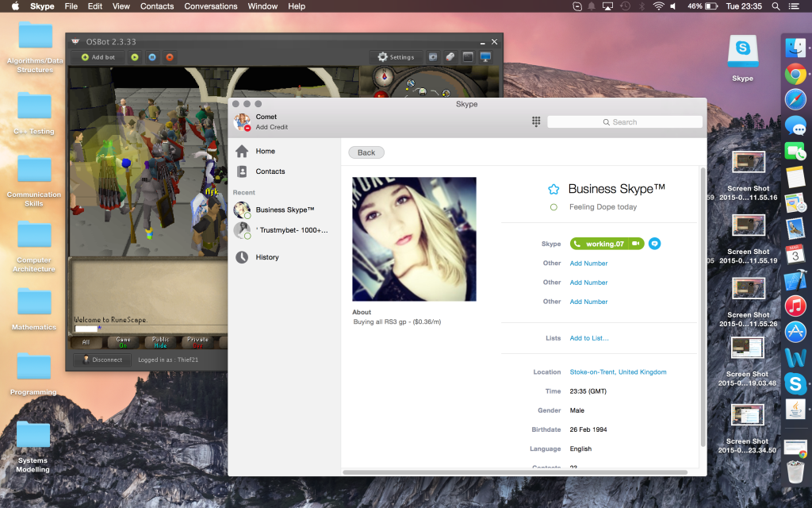Toggle the Private chat filter tab
The height and width of the screenshot is (508, 812).
(197, 342)
